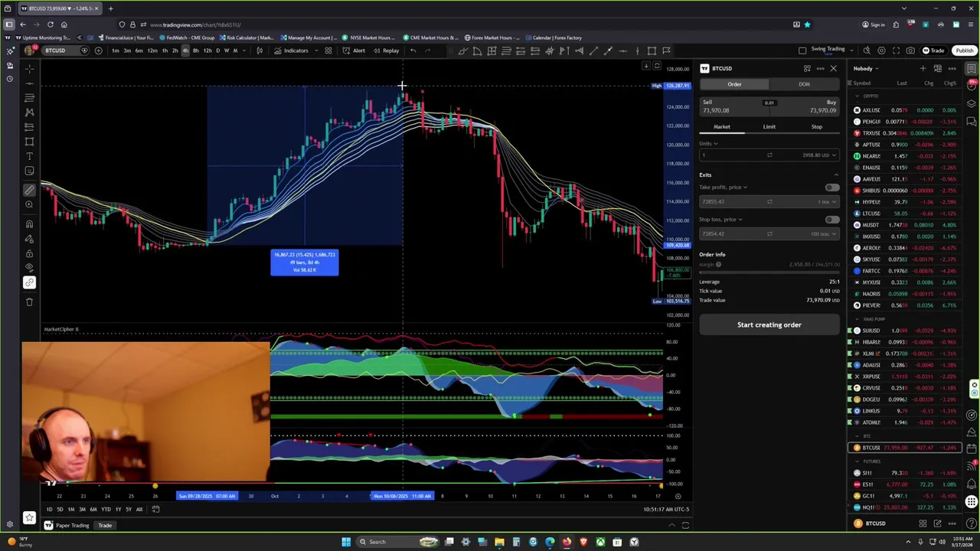Open indicator templates grid icon
980x551 pixels.
click(328, 51)
